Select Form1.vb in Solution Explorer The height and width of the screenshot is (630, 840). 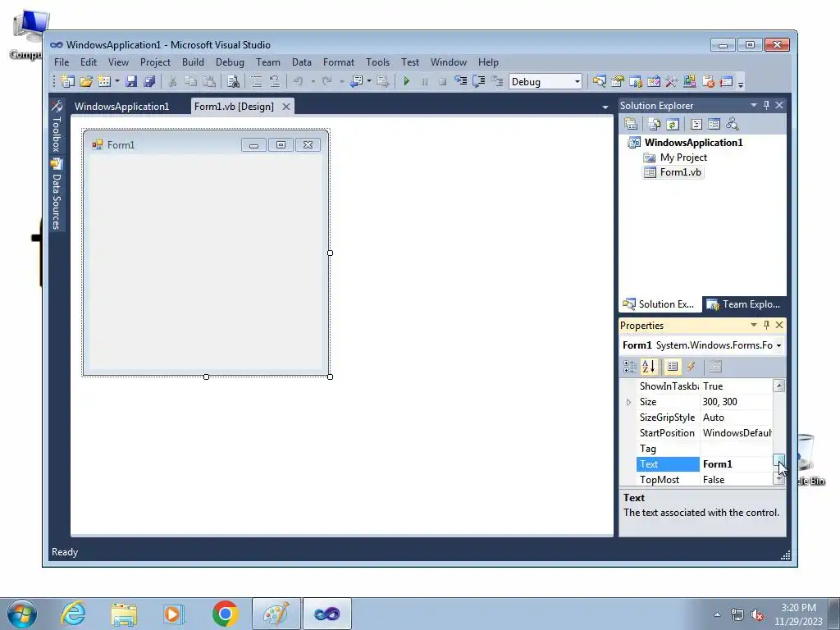[680, 172]
